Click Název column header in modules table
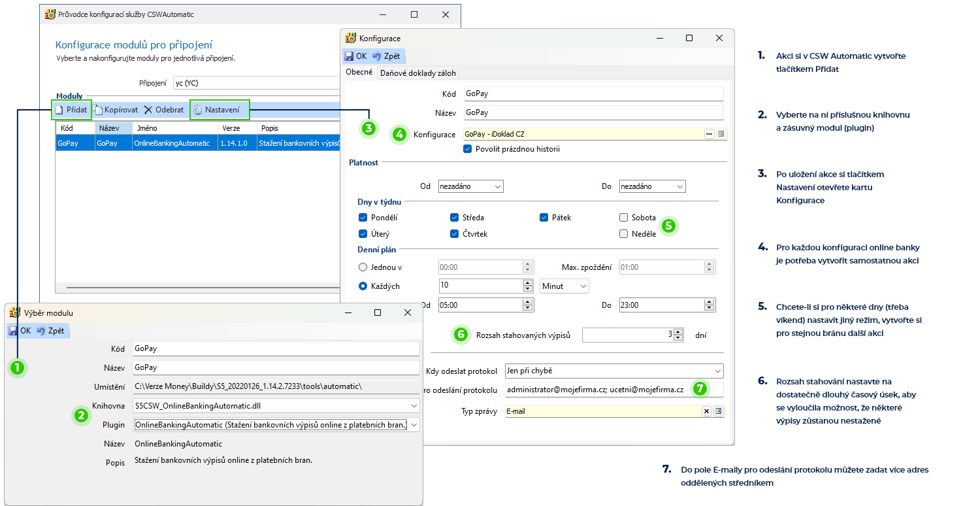This screenshot has width=980, height=506. (x=114, y=129)
